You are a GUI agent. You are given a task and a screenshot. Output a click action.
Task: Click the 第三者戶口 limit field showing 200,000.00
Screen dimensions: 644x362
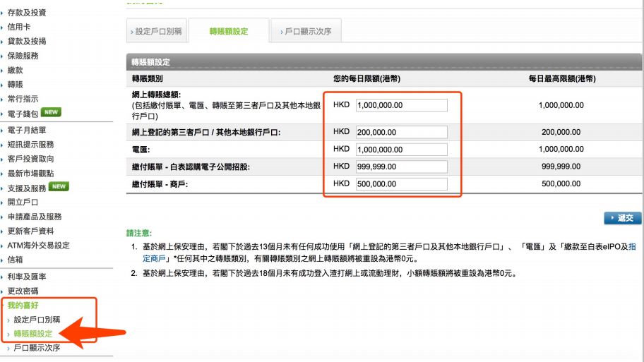click(402, 132)
